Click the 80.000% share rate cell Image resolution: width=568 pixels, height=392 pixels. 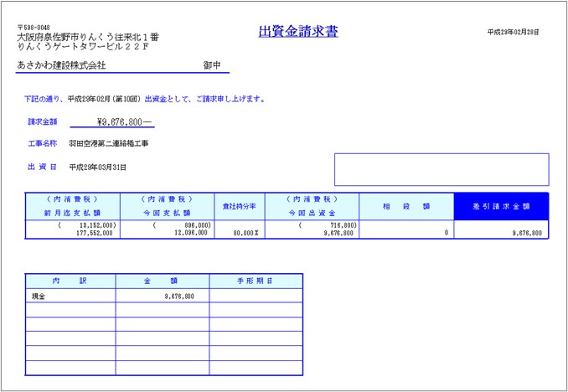tap(240, 234)
